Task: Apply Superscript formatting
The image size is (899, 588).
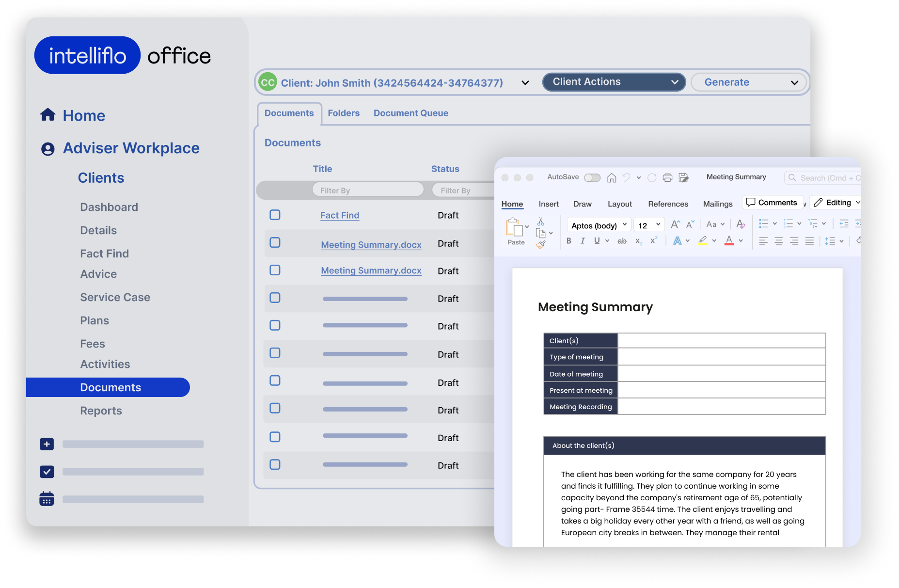Action: tap(654, 240)
